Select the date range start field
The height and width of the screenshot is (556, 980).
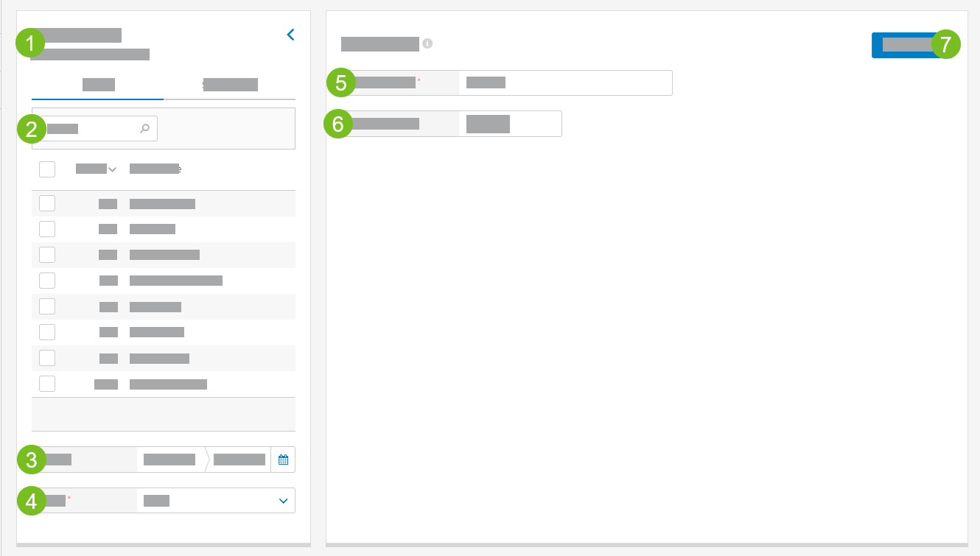click(168, 459)
